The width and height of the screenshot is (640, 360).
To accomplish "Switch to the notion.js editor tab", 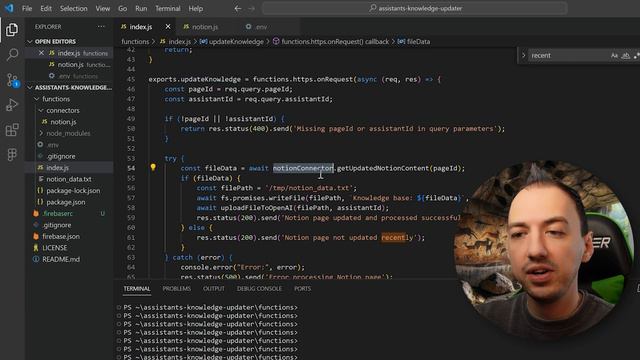I will [x=205, y=27].
